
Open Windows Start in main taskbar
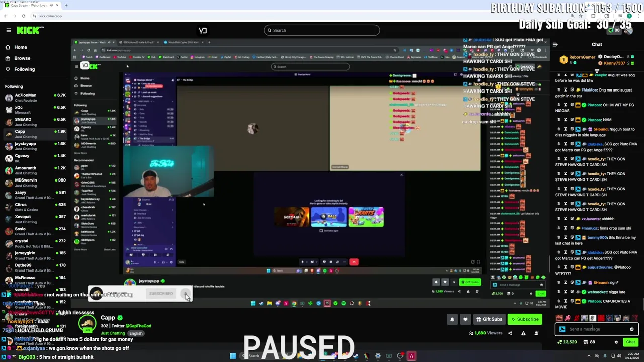pyautogui.click(x=233, y=356)
